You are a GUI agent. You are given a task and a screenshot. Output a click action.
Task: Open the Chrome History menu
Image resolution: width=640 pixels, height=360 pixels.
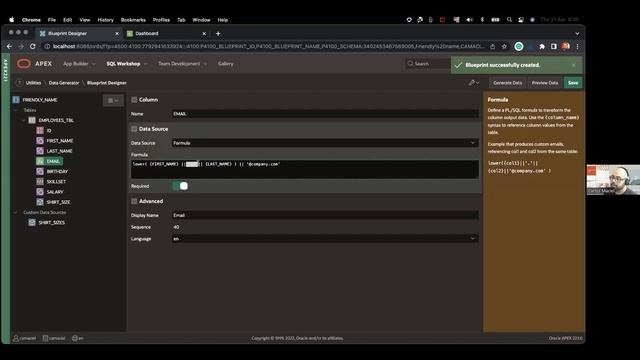coord(105,20)
